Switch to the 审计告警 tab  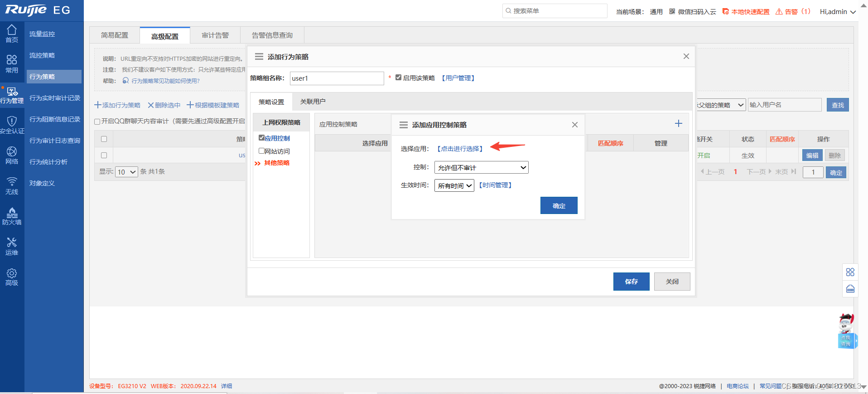pyautogui.click(x=215, y=35)
